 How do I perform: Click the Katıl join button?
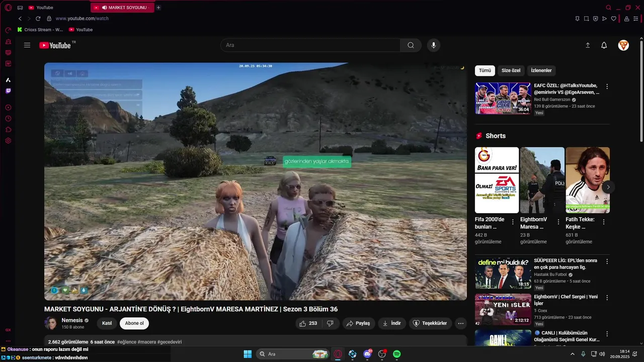(x=107, y=323)
